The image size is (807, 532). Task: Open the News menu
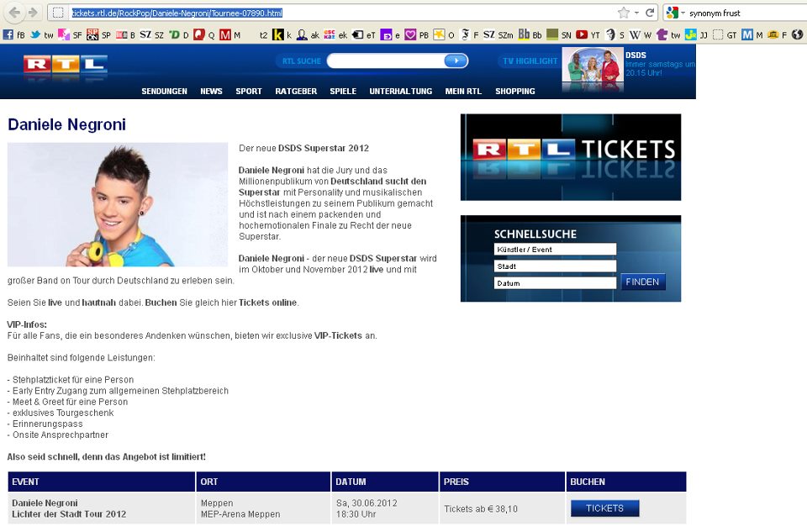[x=211, y=91]
